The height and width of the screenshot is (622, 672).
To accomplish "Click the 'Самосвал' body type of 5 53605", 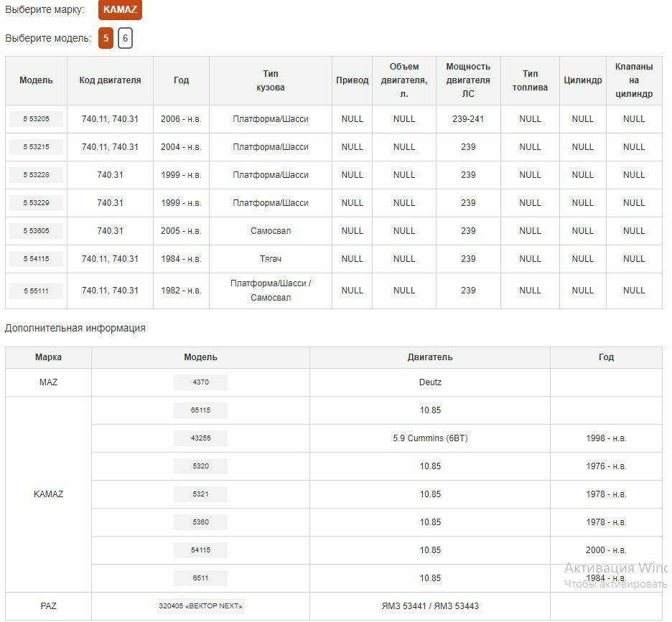I will [271, 231].
